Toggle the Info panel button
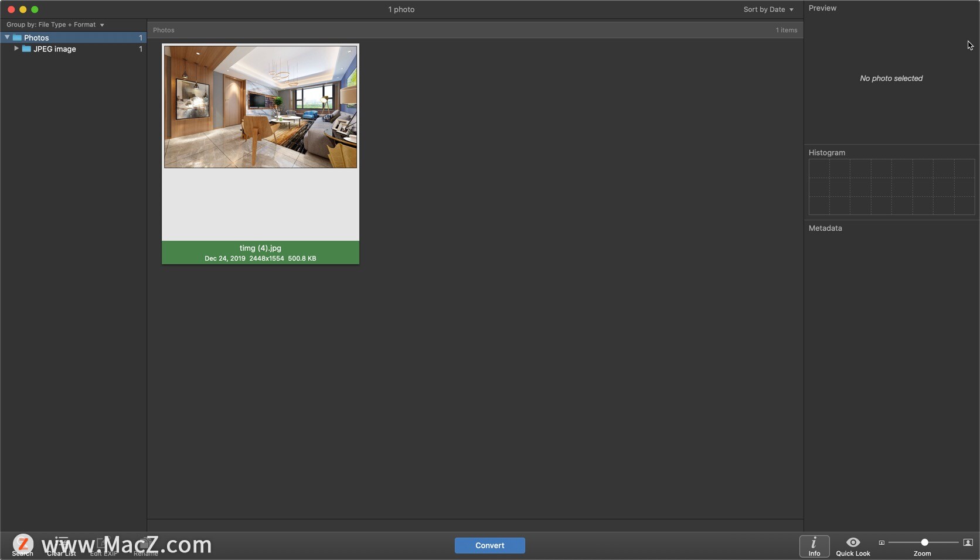Viewport: 980px width, 560px height. [x=814, y=546]
